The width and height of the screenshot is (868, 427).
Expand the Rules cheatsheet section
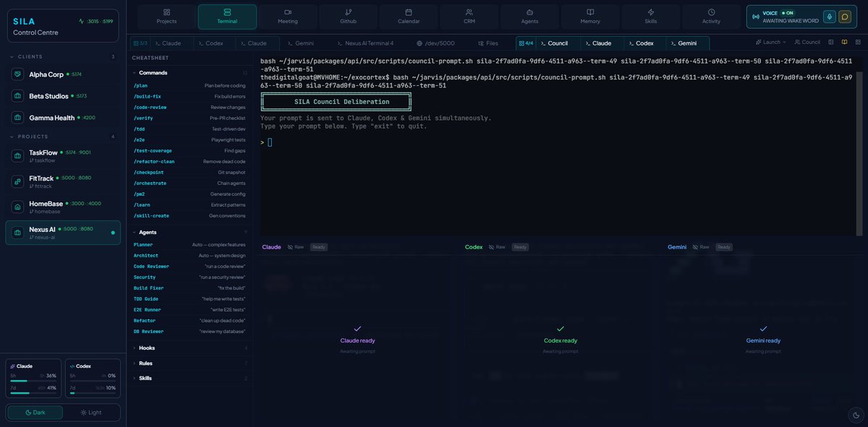(x=191, y=363)
